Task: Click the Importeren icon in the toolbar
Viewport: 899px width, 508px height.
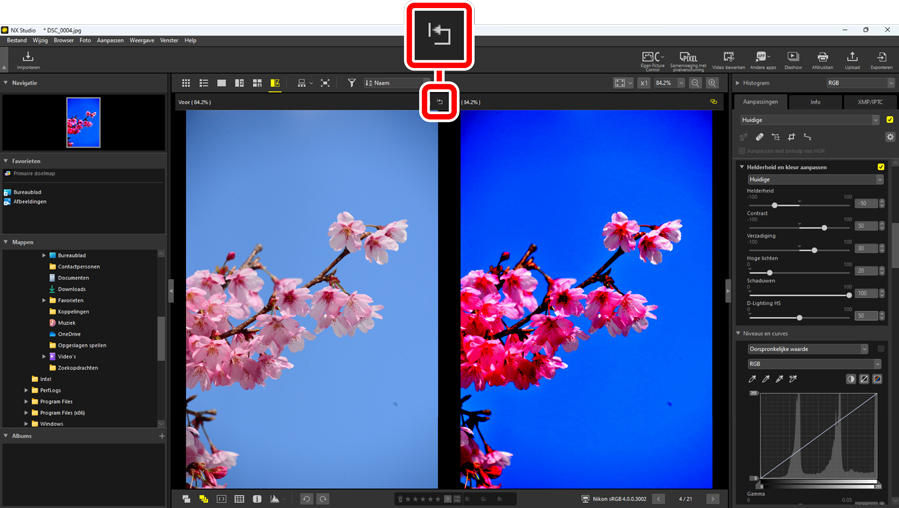Action: tap(27, 59)
